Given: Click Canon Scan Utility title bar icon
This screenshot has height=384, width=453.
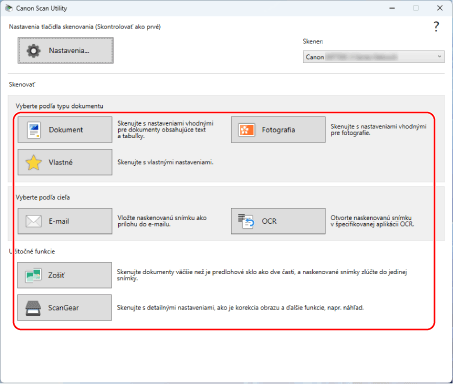Looking at the screenshot, I should pos(8,8).
